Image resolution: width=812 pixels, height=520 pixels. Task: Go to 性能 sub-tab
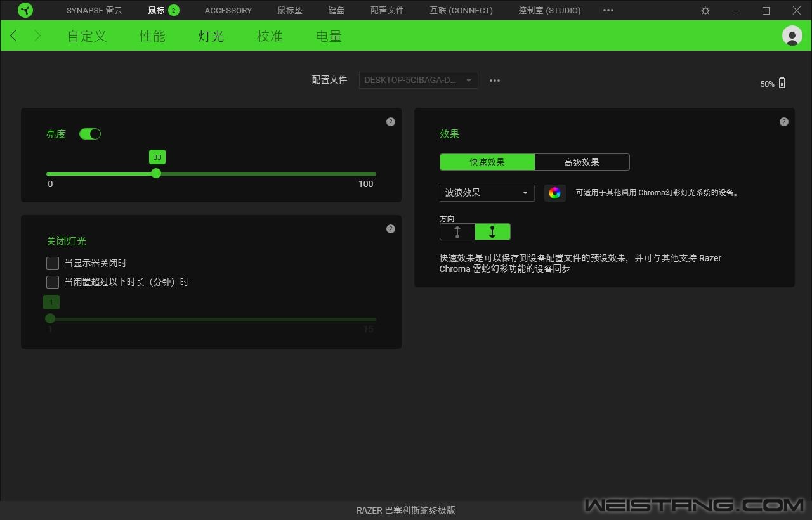153,36
